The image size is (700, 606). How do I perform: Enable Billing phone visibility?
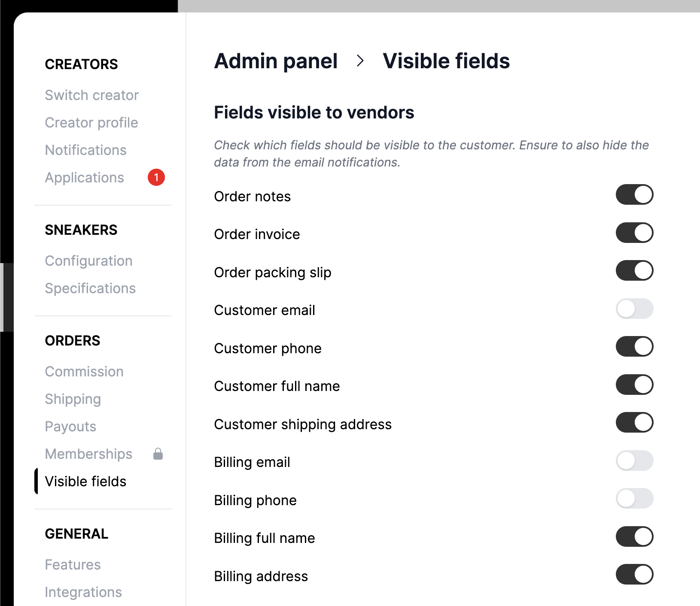point(634,498)
